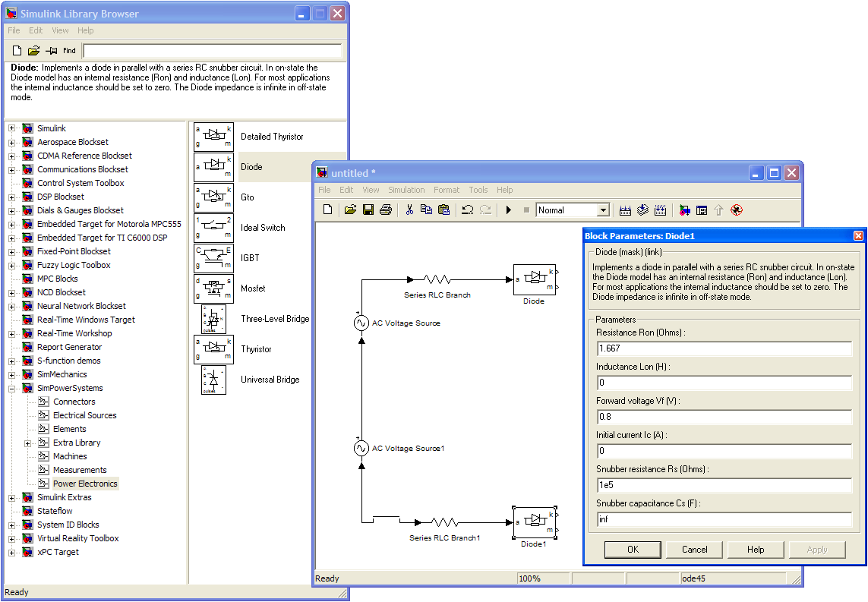Click Print icon in untitled model toolbar
The height and width of the screenshot is (602, 868).
[386, 210]
